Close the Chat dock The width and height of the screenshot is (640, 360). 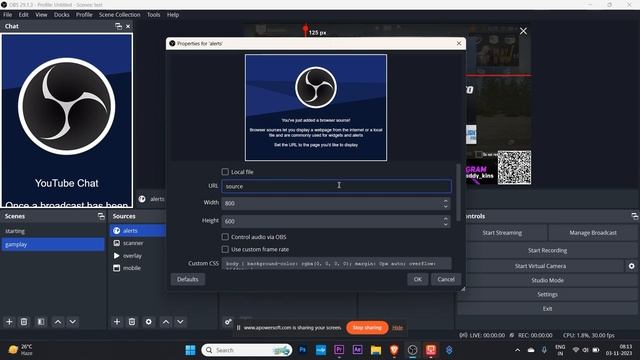point(128,26)
